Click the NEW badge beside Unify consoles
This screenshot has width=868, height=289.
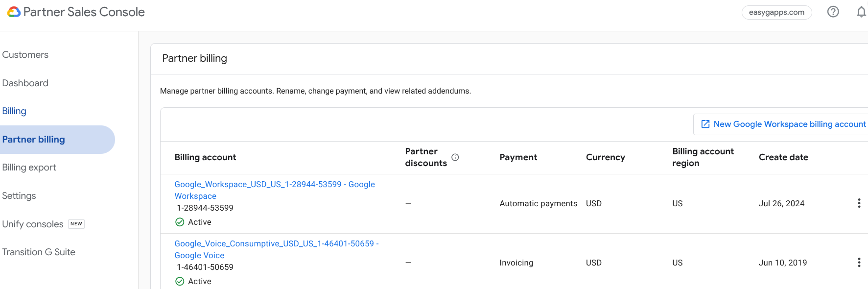(x=76, y=224)
